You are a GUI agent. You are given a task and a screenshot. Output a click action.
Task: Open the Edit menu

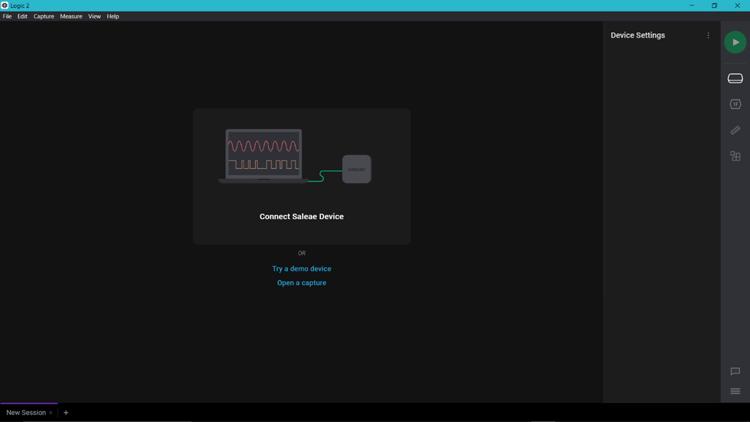coord(22,16)
